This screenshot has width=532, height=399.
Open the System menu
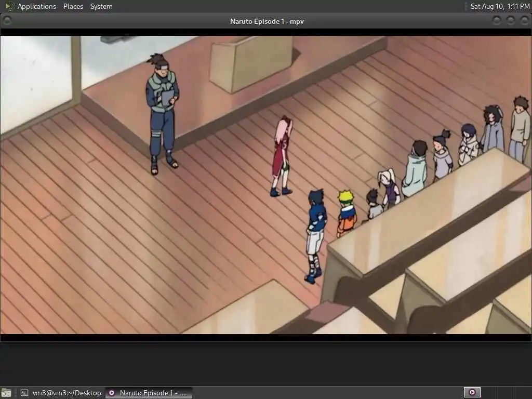[101, 6]
